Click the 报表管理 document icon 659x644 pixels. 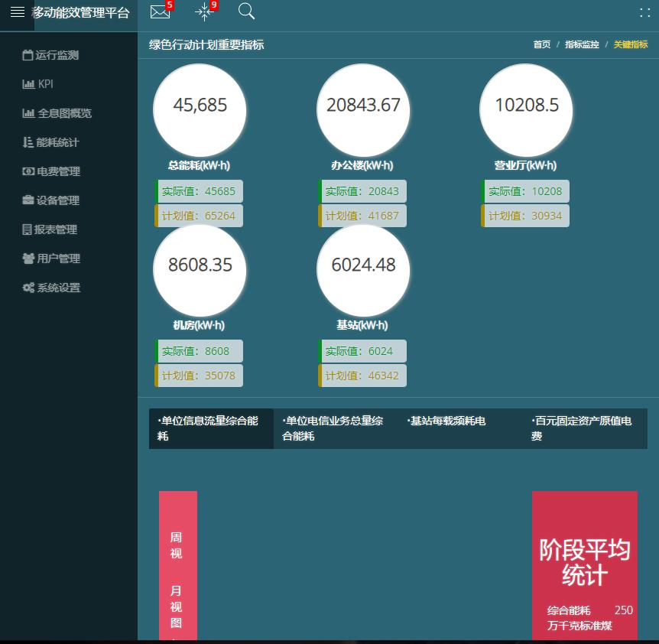27,229
